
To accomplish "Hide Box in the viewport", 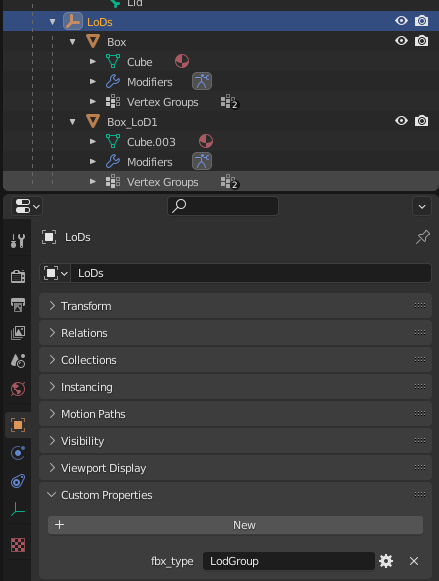I will pos(401,41).
